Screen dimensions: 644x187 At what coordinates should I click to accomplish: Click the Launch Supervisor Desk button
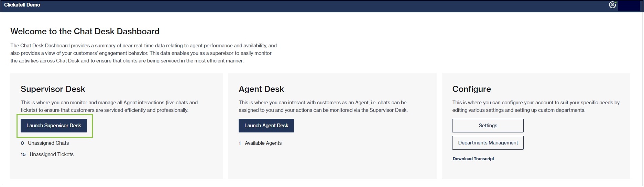54,126
